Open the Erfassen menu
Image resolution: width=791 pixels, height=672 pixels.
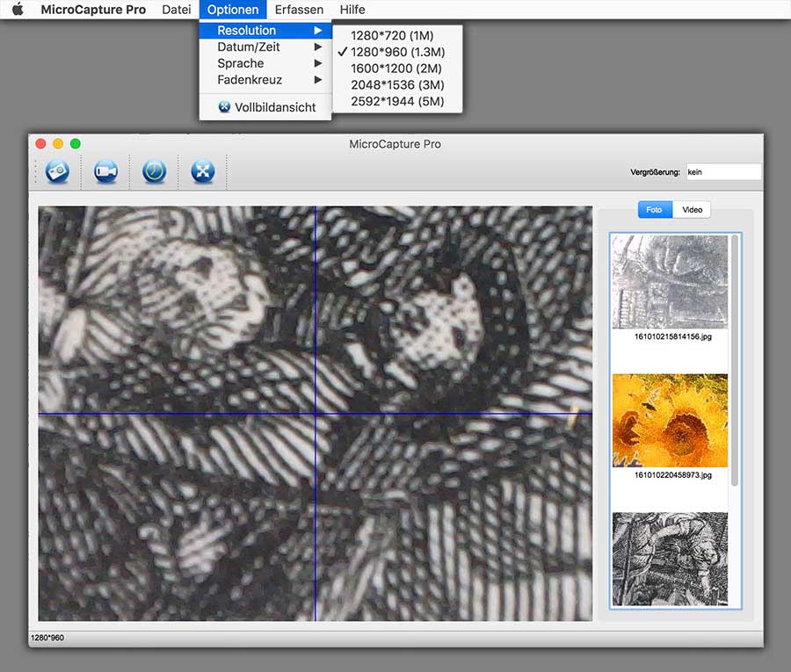[x=299, y=10]
